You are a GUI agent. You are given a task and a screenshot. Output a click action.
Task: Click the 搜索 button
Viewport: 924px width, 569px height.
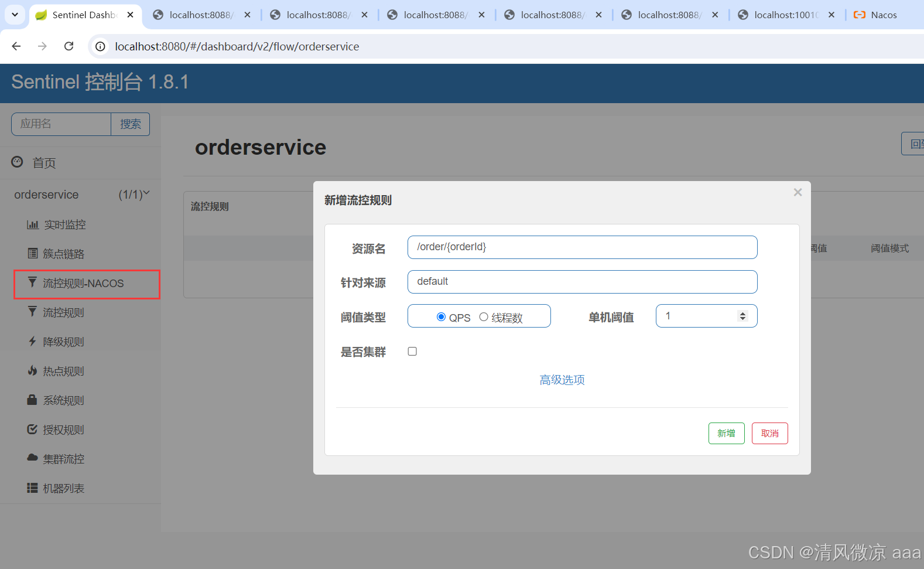(131, 124)
